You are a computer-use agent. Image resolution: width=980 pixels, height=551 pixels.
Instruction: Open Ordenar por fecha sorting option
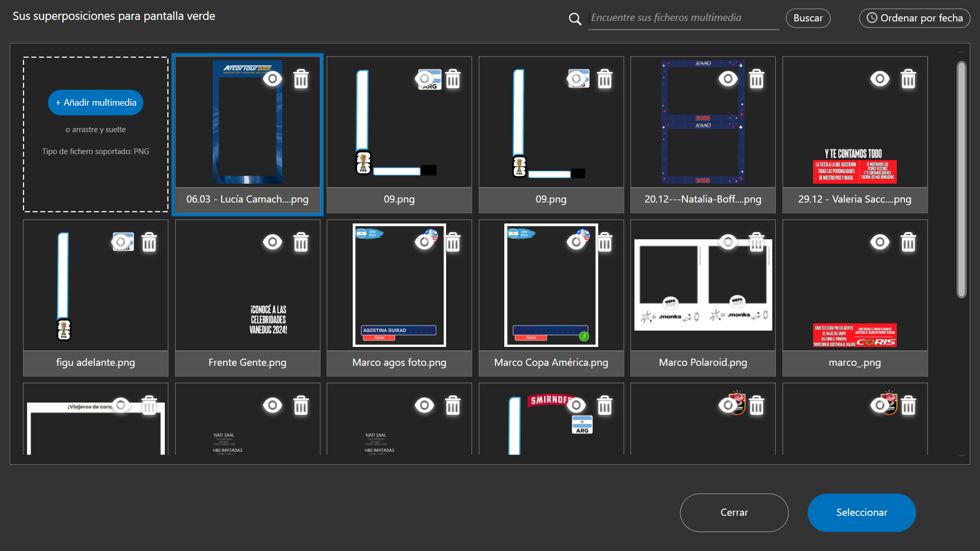915,18
